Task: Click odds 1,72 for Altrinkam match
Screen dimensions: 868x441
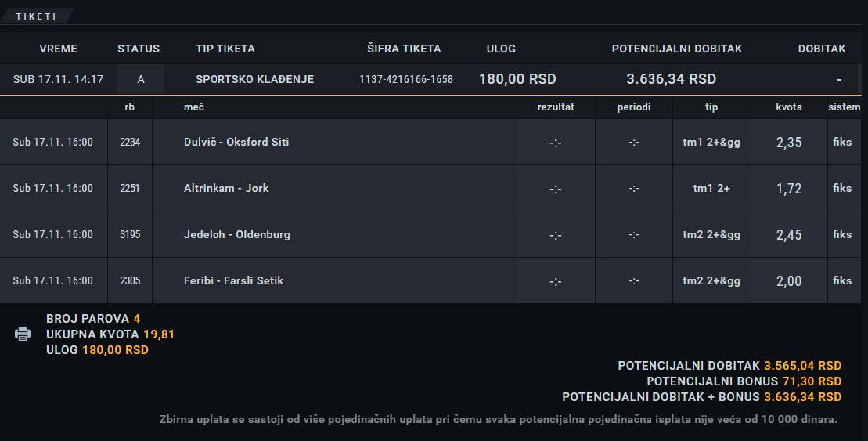Action: [789, 188]
